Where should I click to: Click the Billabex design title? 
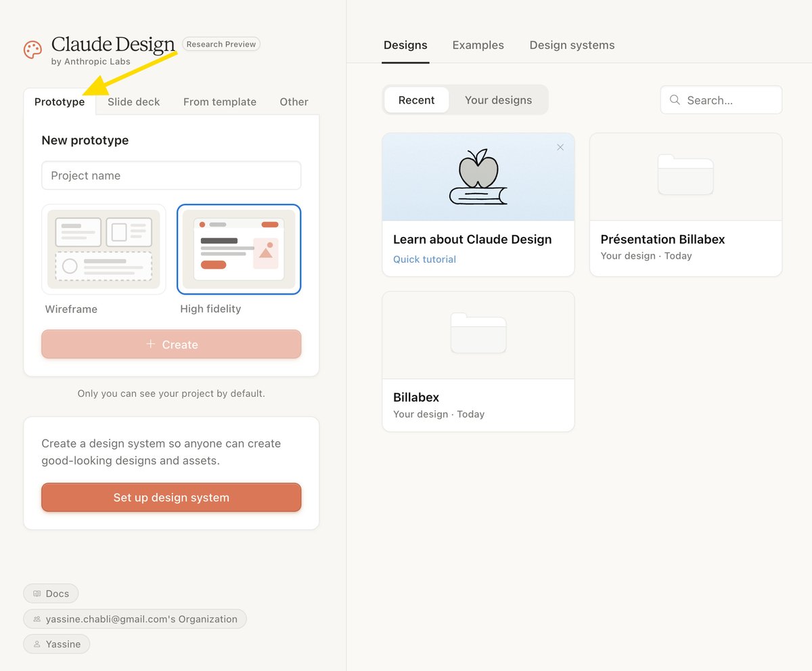click(x=416, y=397)
